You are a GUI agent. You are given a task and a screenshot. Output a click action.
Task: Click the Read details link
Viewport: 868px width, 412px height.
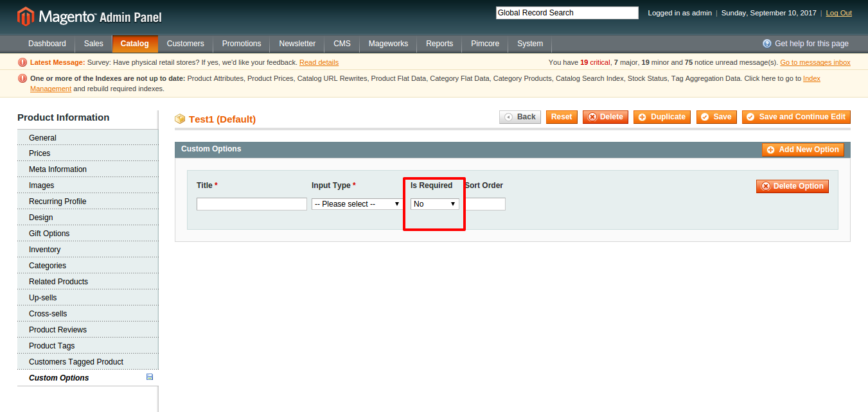pyautogui.click(x=319, y=62)
